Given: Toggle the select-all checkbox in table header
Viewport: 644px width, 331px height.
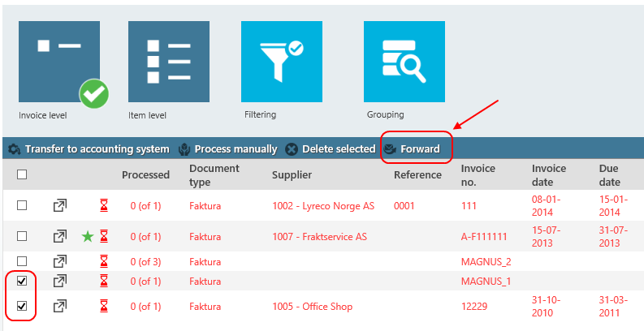Looking at the screenshot, I should pos(22,174).
